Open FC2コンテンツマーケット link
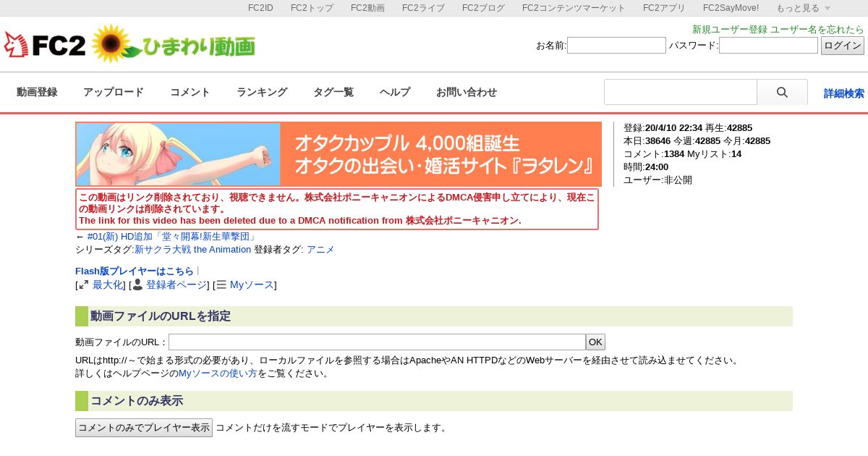868x456 pixels. 574,8
